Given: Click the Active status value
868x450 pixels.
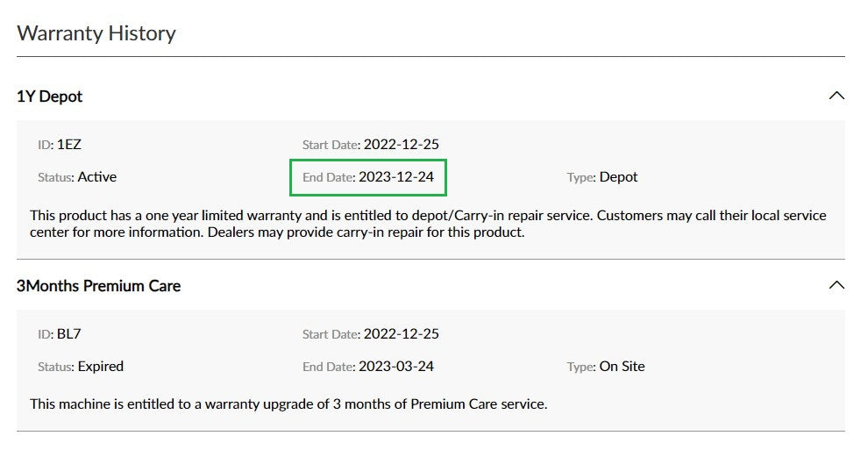Looking at the screenshot, I should tap(97, 177).
